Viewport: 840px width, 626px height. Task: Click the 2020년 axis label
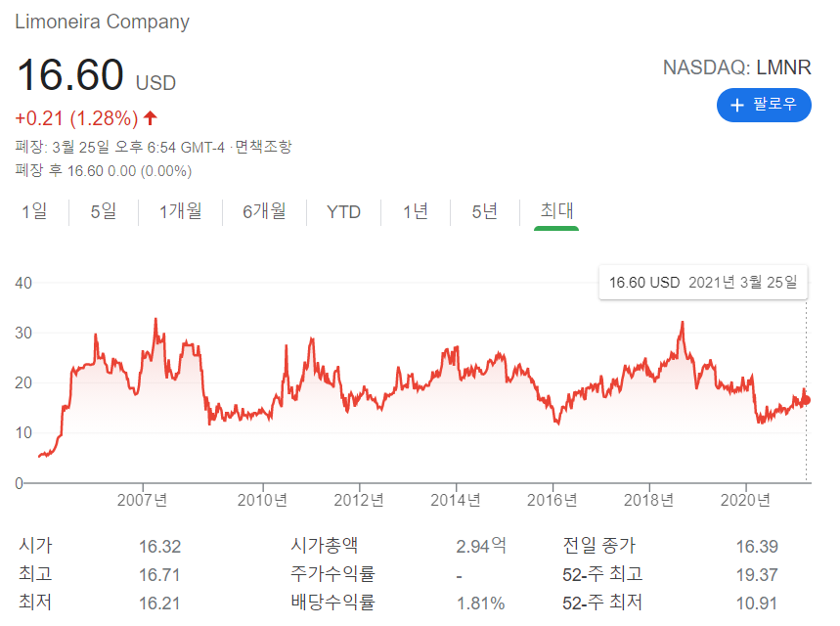point(745,500)
